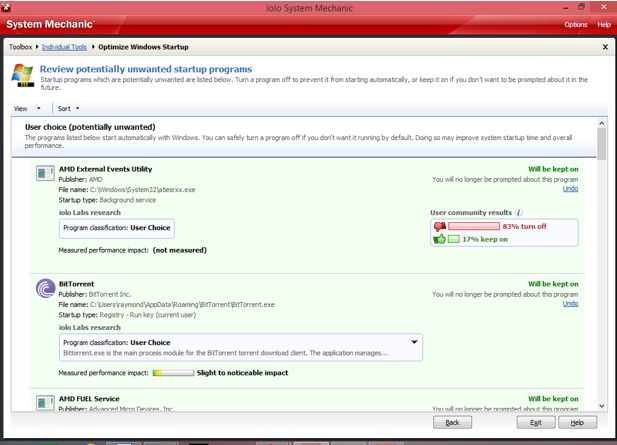Click the 83% turn off red bar

[474, 226]
